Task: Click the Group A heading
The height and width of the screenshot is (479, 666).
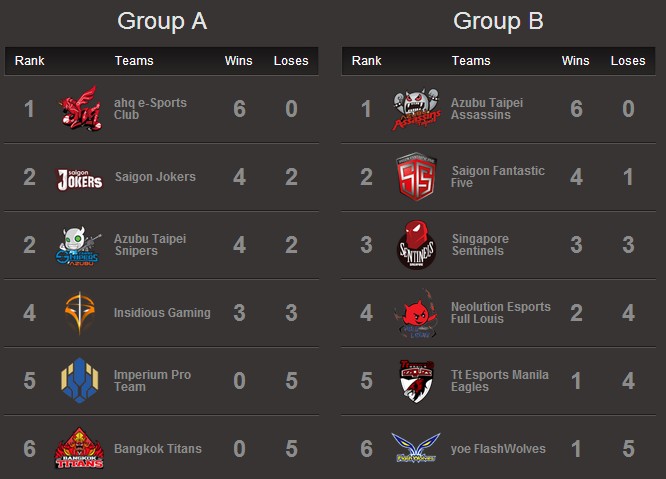Action: 162,21
